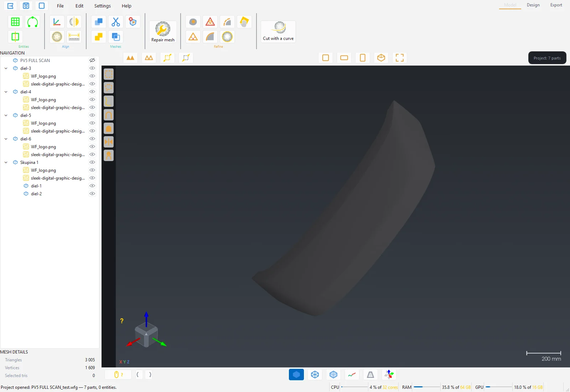Toggle visibility of diel-1
Image resolution: width=570 pixels, height=392 pixels.
pyautogui.click(x=92, y=186)
